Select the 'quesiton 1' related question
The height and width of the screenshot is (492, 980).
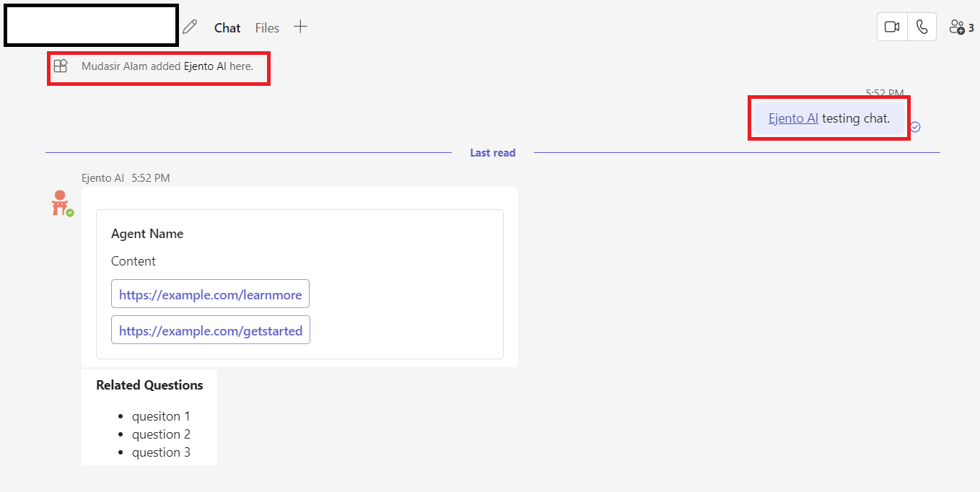(x=161, y=416)
